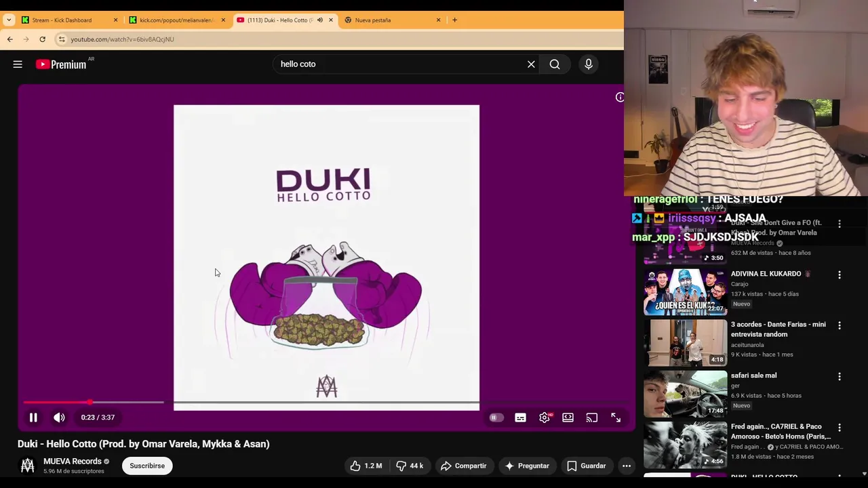The height and width of the screenshot is (488, 868).
Task: Open the info card icon on the video
Action: [x=619, y=98]
